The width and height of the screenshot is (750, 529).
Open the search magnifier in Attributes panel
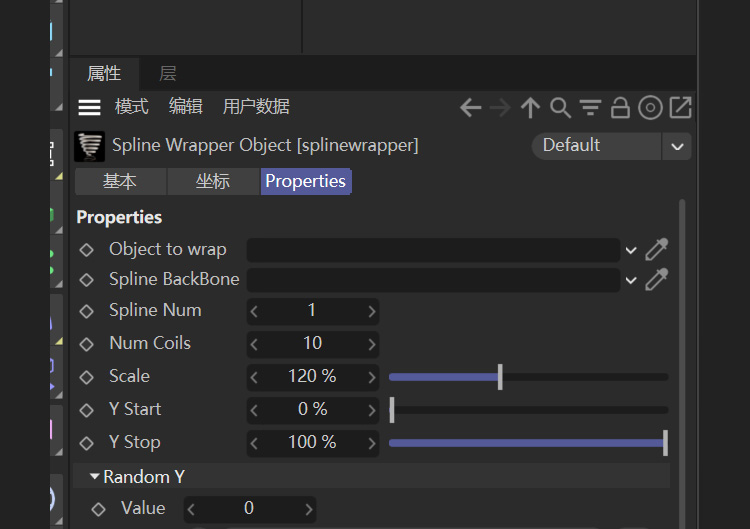(560, 108)
